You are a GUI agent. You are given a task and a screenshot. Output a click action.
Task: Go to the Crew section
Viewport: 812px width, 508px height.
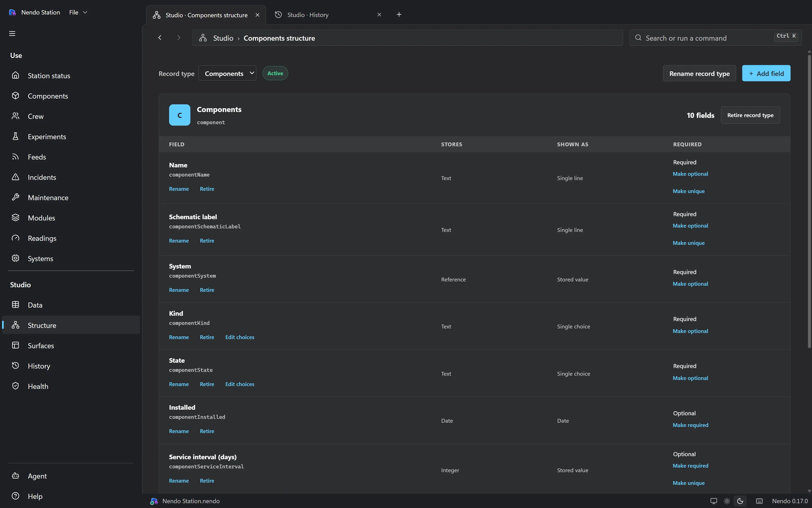71,116
